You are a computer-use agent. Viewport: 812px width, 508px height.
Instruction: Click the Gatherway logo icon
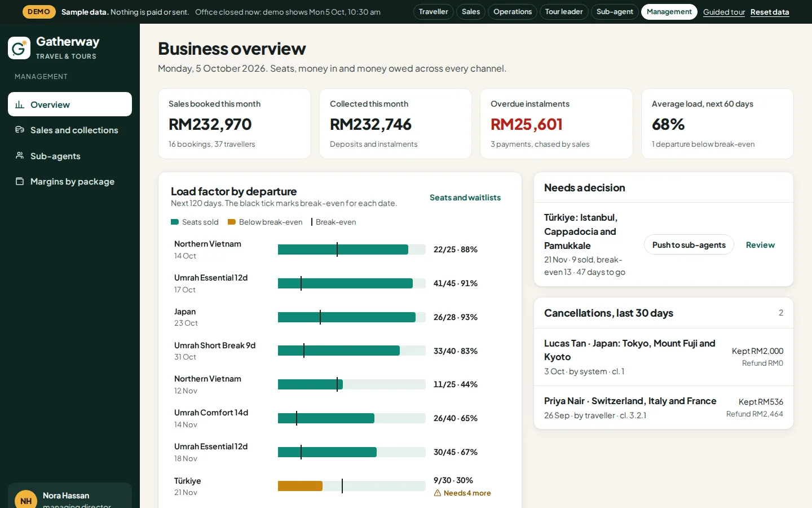(19, 48)
